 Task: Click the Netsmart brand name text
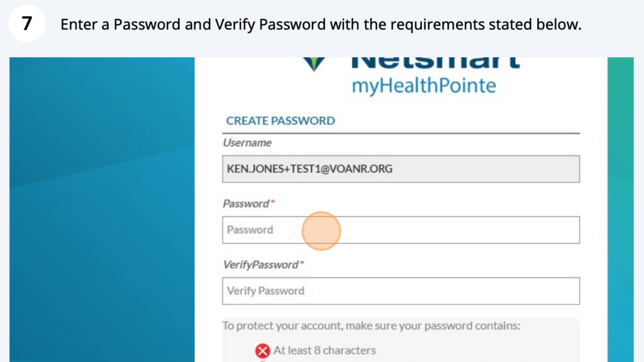(x=435, y=62)
